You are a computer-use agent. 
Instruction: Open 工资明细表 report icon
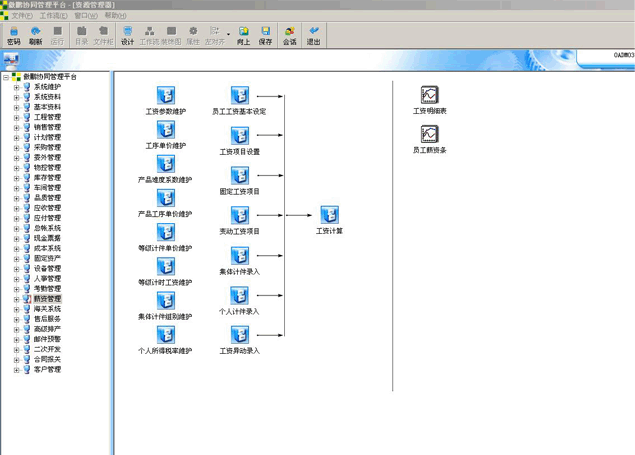(430, 96)
